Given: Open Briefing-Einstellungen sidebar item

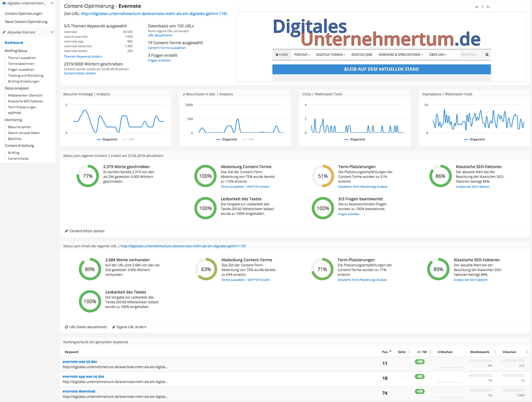Looking at the screenshot, I should [23, 81].
